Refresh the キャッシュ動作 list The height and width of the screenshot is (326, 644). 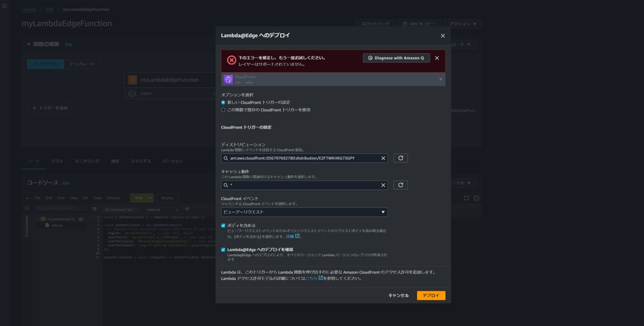(x=400, y=185)
